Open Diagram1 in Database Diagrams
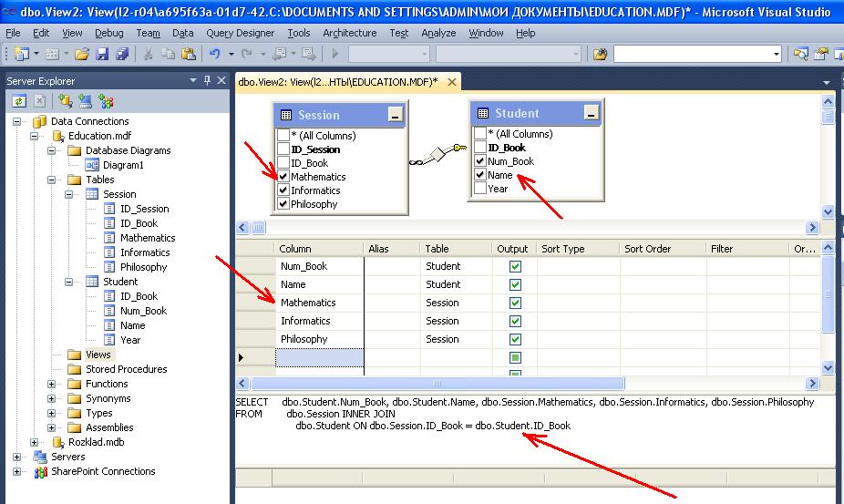 tap(123, 165)
